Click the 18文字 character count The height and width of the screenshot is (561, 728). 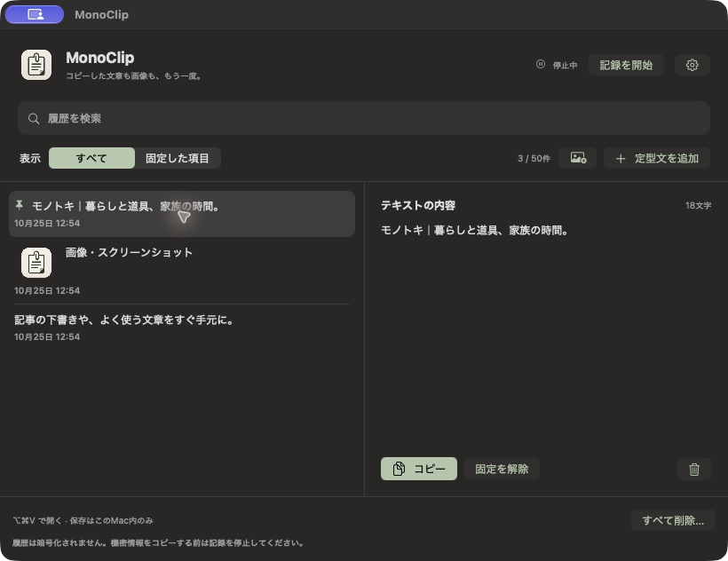pos(698,205)
